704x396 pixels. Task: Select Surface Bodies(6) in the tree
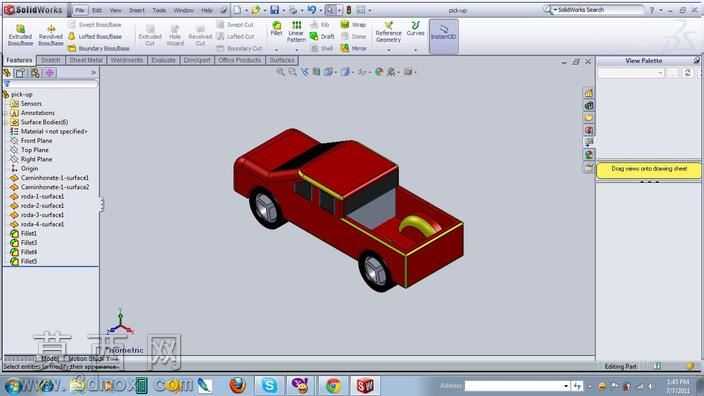(x=44, y=122)
